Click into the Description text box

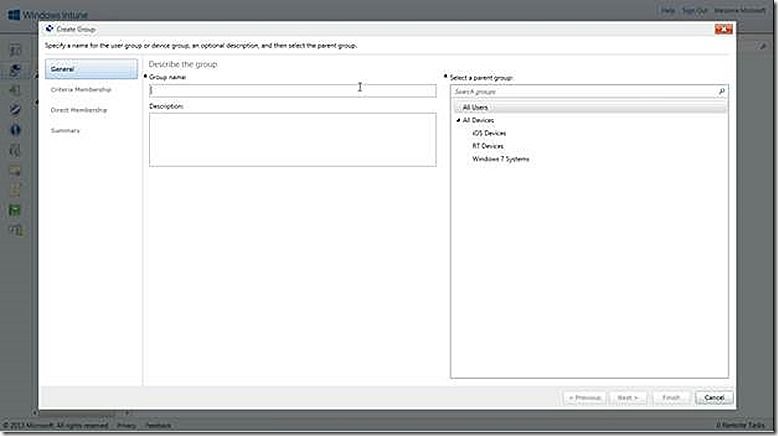coord(293,139)
